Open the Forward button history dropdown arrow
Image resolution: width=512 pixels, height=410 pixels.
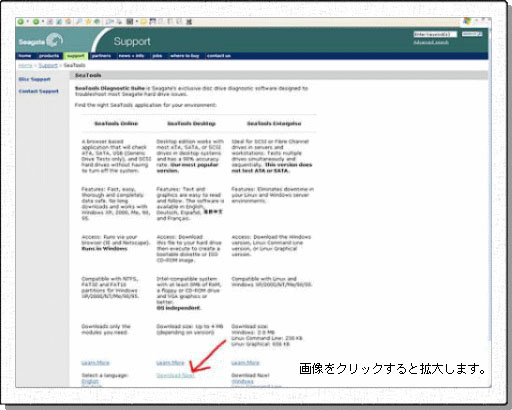tap(43, 22)
